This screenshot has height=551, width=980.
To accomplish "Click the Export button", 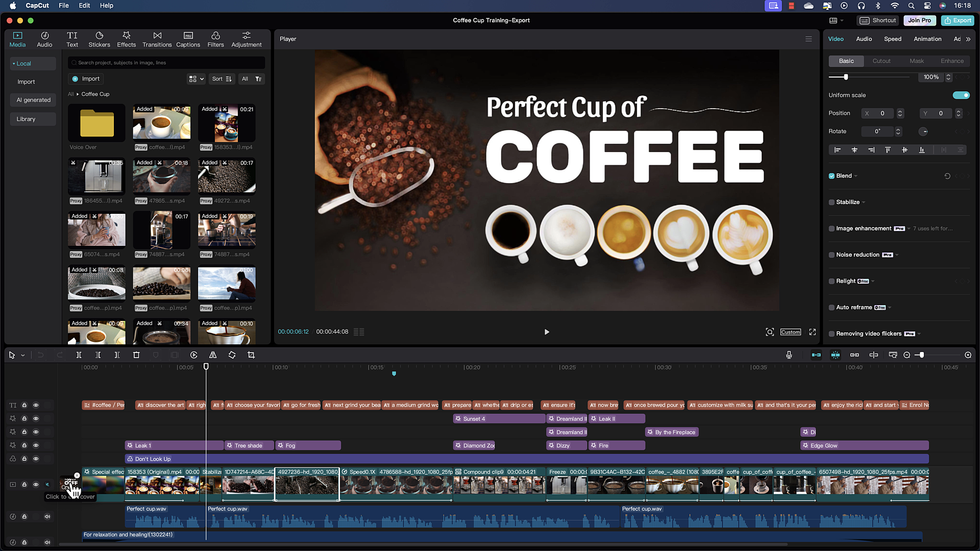I will coord(958,20).
